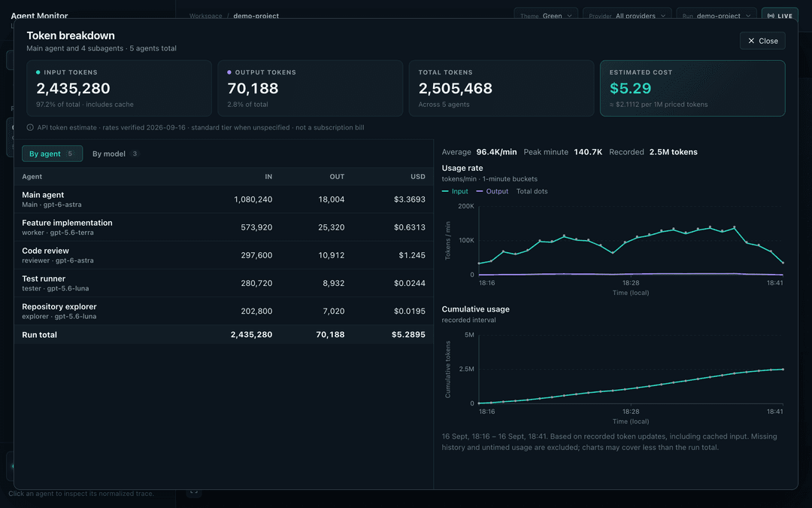
Task: Click the Total Tokens summary card
Action: click(501, 88)
